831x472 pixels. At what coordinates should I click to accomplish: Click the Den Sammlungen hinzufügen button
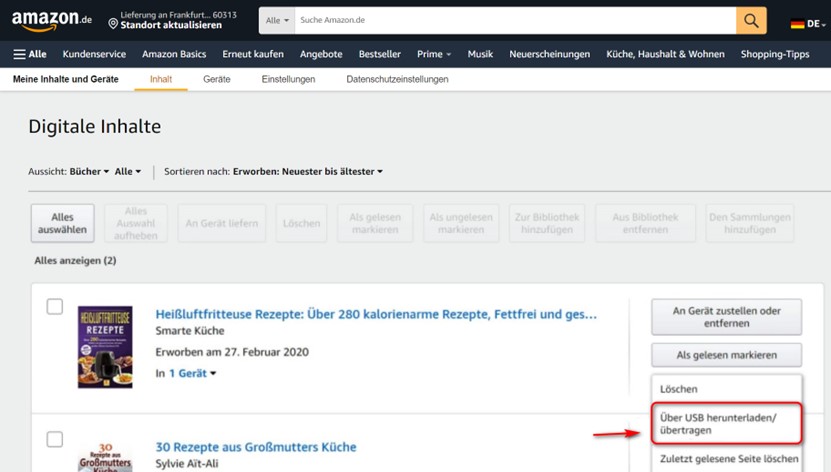click(x=750, y=223)
